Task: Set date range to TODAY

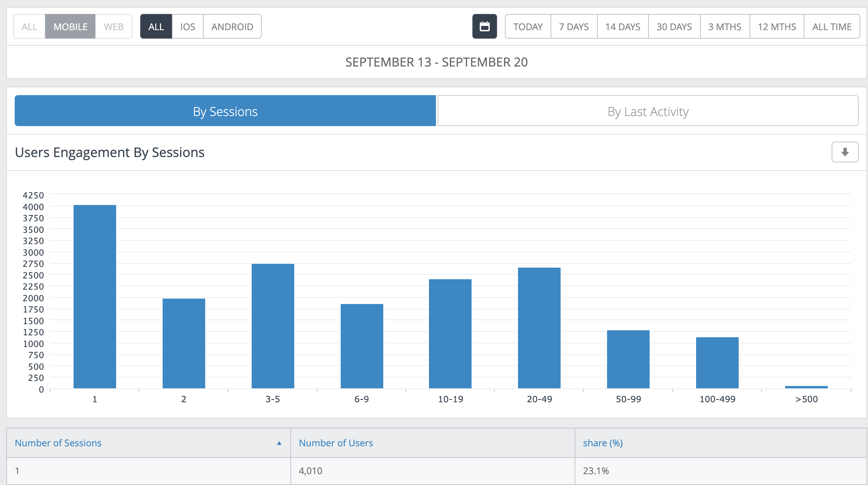Action: pyautogui.click(x=528, y=27)
